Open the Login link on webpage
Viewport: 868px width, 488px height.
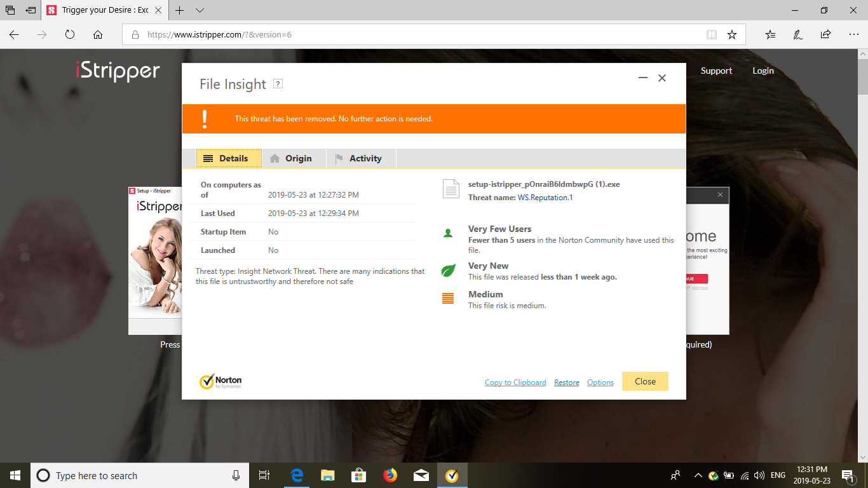pyautogui.click(x=763, y=71)
